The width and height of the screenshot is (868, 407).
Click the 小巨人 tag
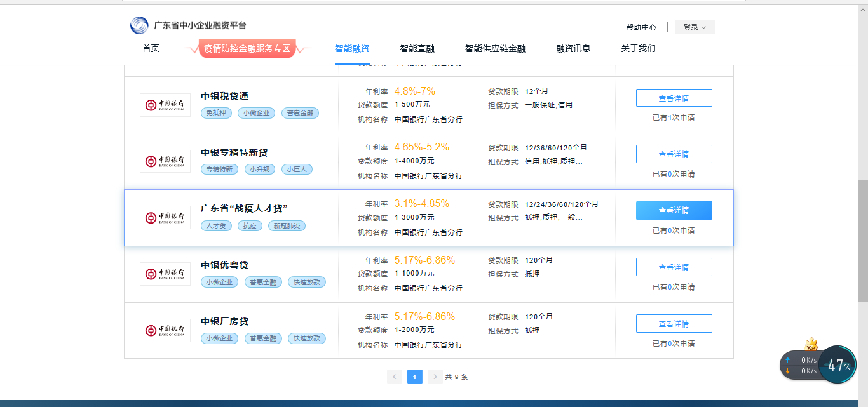click(297, 170)
